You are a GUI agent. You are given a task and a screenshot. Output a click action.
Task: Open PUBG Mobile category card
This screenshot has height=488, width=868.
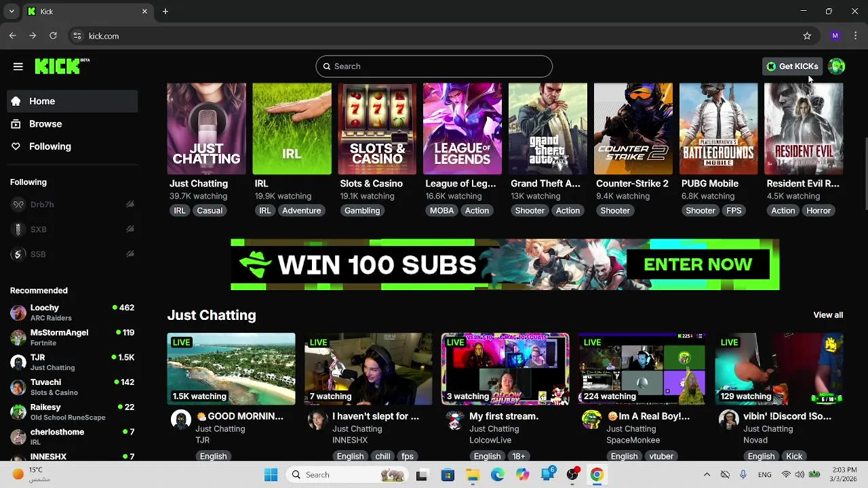pyautogui.click(x=719, y=129)
